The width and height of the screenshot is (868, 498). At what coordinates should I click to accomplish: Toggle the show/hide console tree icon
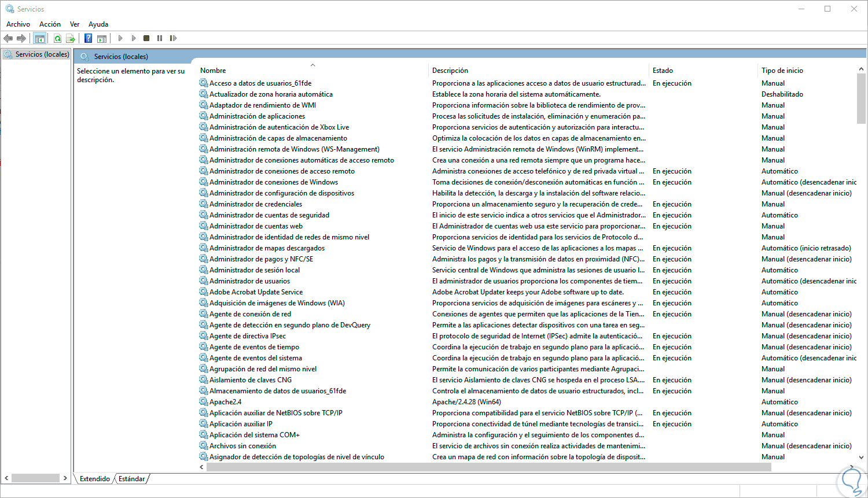click(x=39, y=38)
